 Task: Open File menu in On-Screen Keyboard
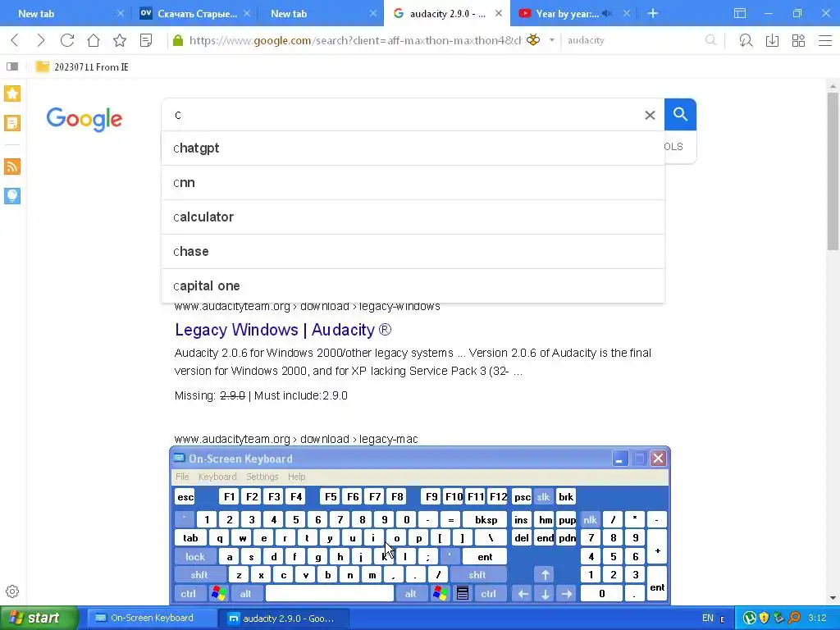[182, 477]
